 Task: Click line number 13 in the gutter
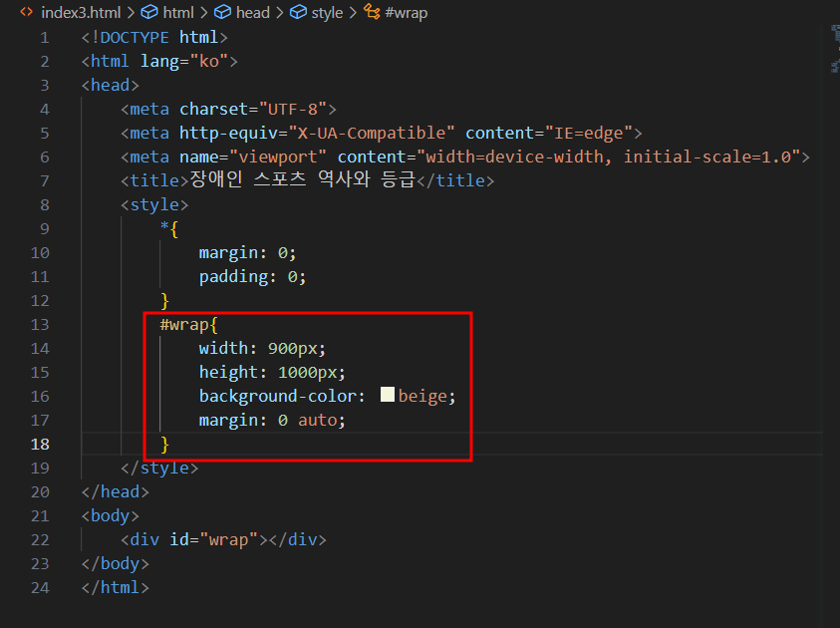(40, 325)
